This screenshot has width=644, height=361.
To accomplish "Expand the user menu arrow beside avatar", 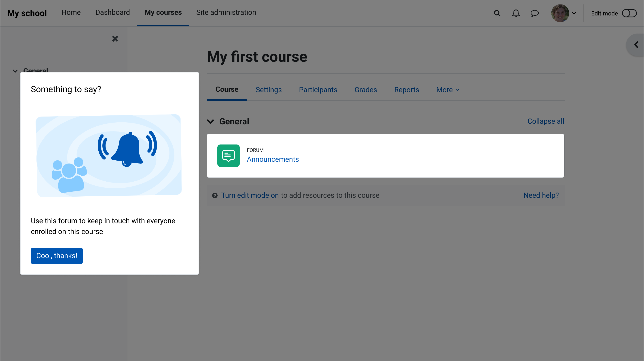I will (x=574, y=13).
